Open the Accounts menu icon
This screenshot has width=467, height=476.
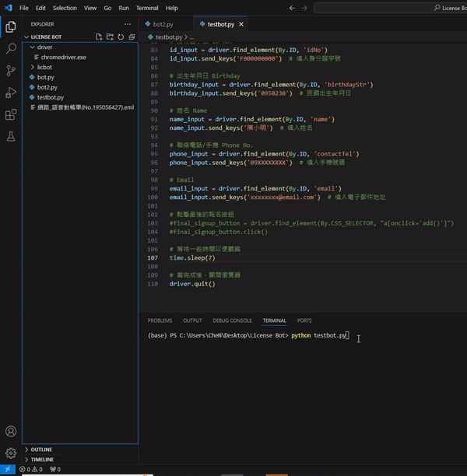click(11, 432)
